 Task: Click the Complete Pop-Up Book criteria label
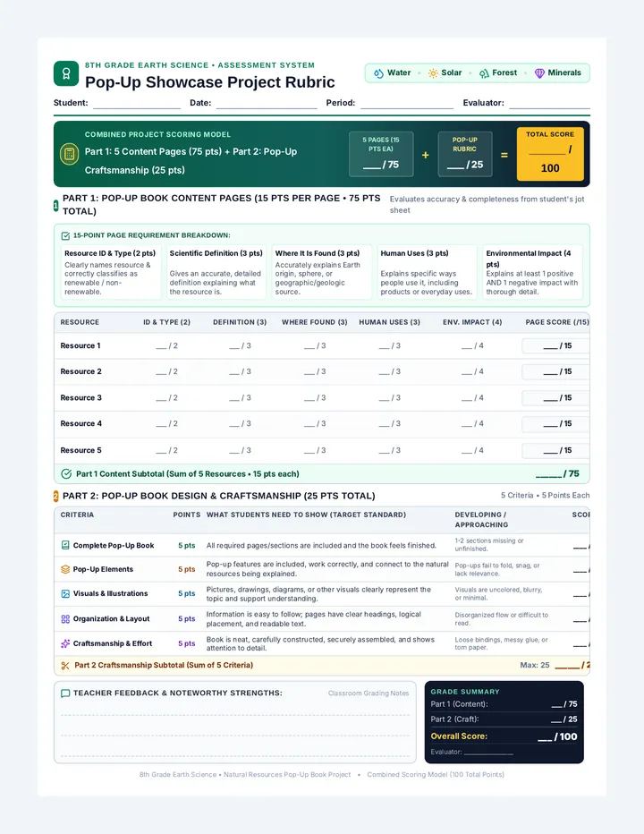(x=114, y=545)
